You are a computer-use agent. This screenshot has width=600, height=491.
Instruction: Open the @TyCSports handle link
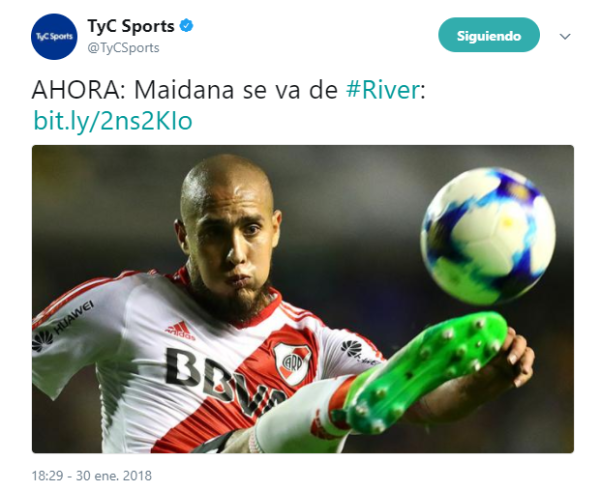point(123,48)
